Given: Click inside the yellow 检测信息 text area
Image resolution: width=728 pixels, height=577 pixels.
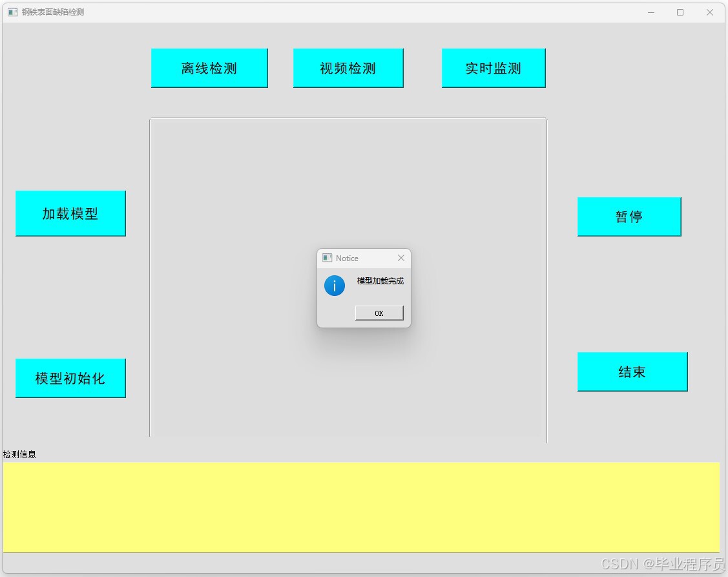Looking at the screenshot, I should (x=361, y=507).
